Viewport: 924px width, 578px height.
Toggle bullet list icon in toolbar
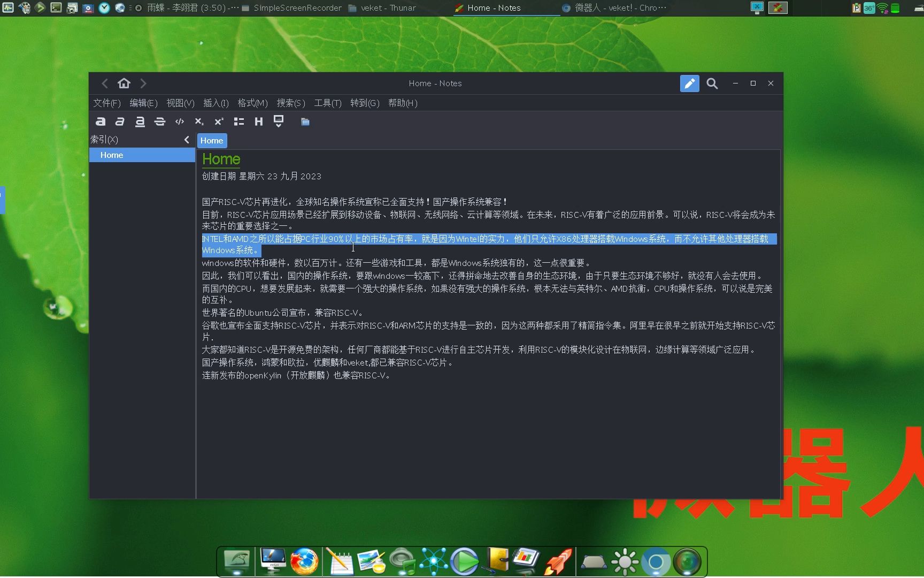(239, 121)
